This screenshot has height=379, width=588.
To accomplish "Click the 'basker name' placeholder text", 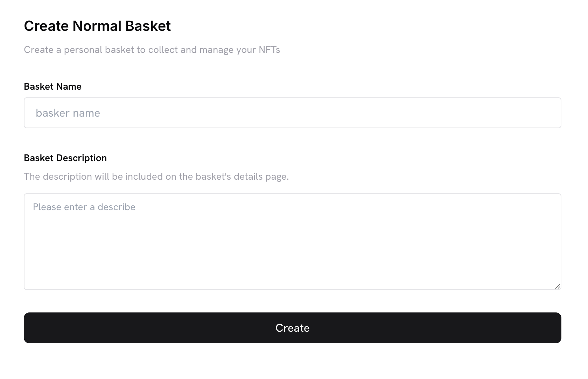I will (x=68, y=113).
